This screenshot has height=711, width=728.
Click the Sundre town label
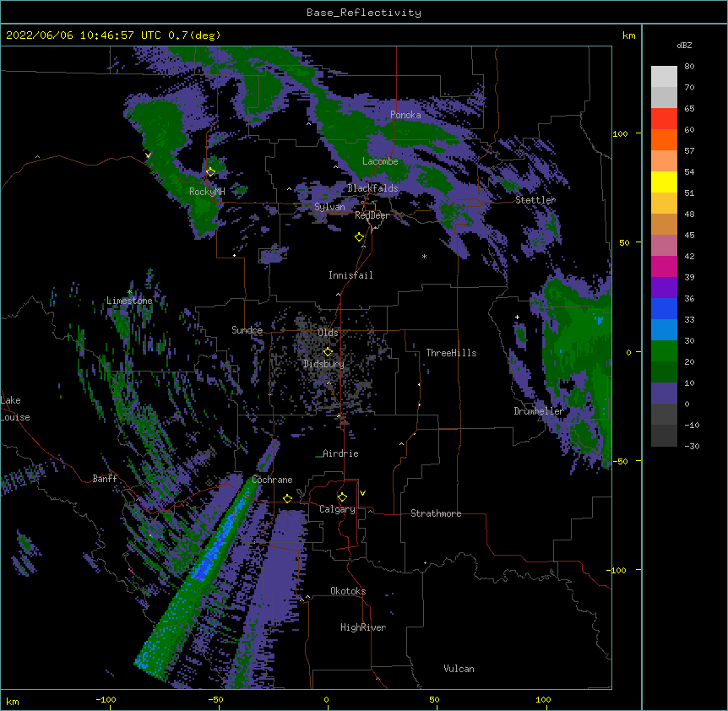(x=247, y=330)
